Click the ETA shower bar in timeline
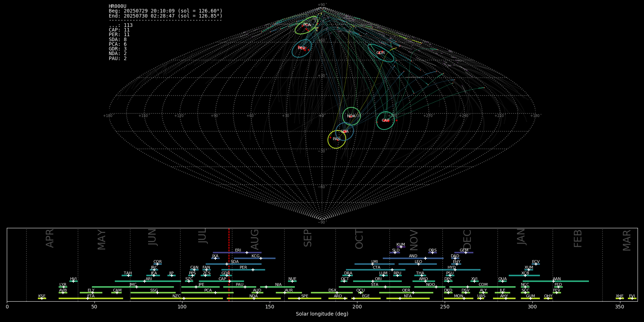 pos(91,298)
